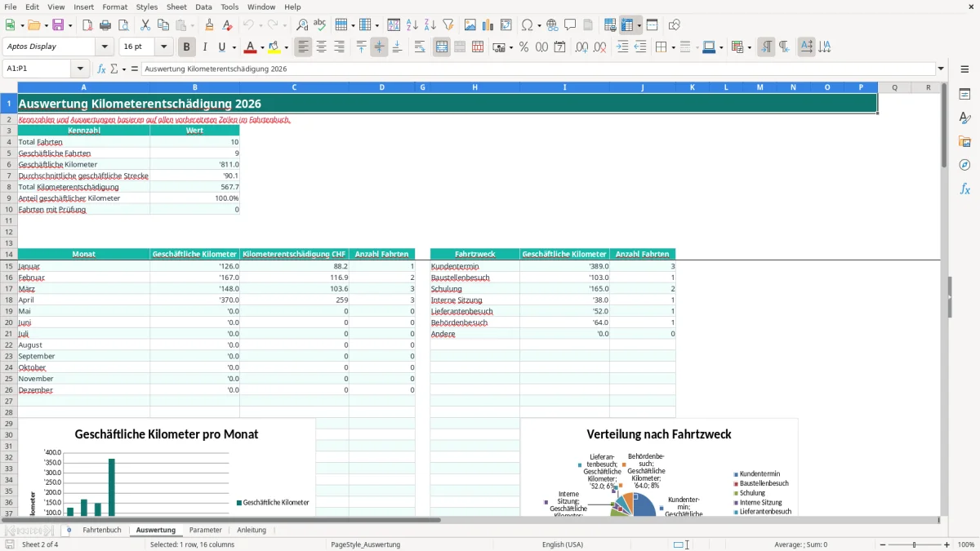This screenshot has width=980, height=551.
Task: Open the sidebar Gallery deck
Action: 964,142
